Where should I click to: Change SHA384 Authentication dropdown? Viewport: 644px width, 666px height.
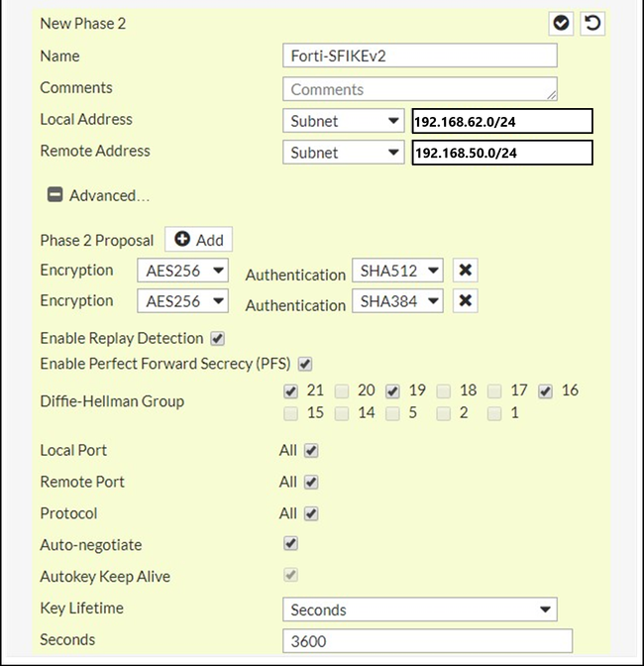tap(397, 301)
